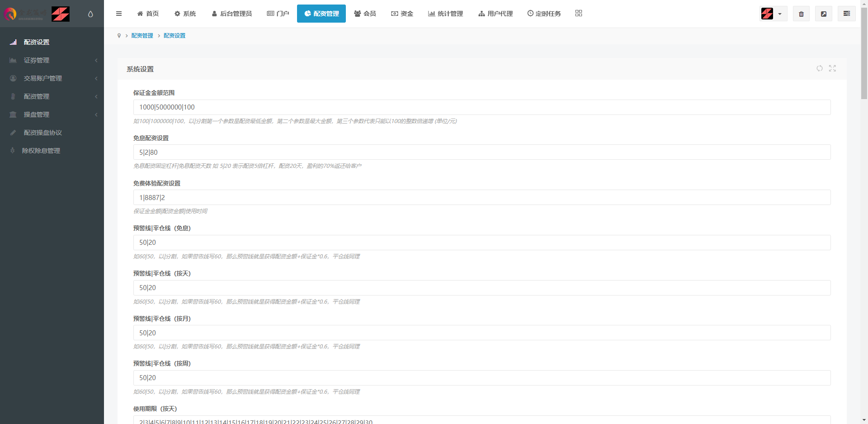The width and height of the screenshot is (868, 424).
Task: Open the 后台管理员 top menu
Action: [x=231, y=14]
